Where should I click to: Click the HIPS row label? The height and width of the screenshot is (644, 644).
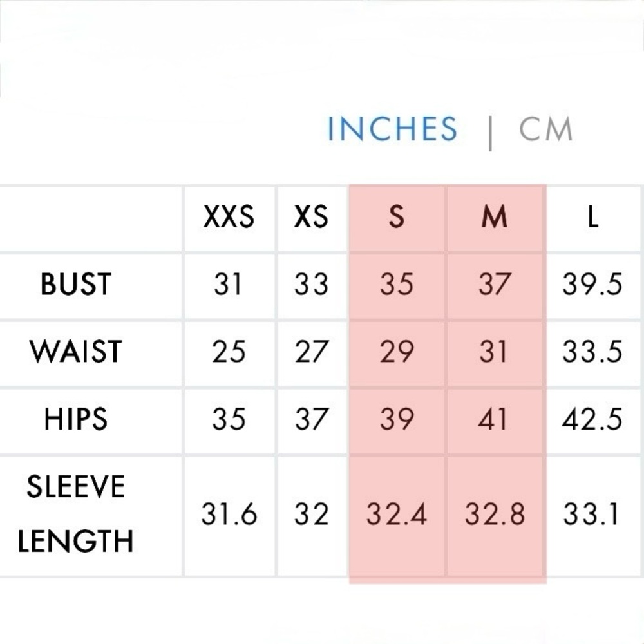click(x=76, y=419)
